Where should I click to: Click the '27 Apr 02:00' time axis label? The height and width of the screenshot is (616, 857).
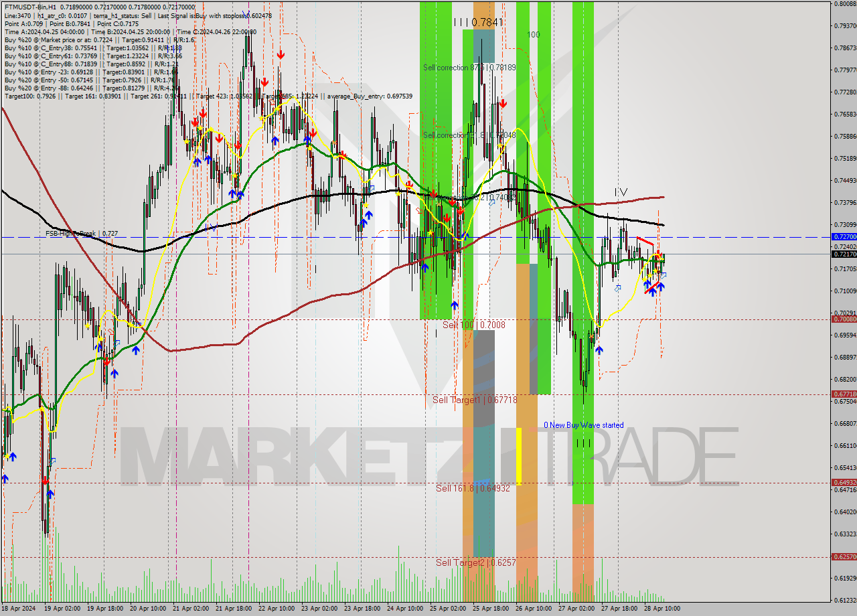click(576, 609)
